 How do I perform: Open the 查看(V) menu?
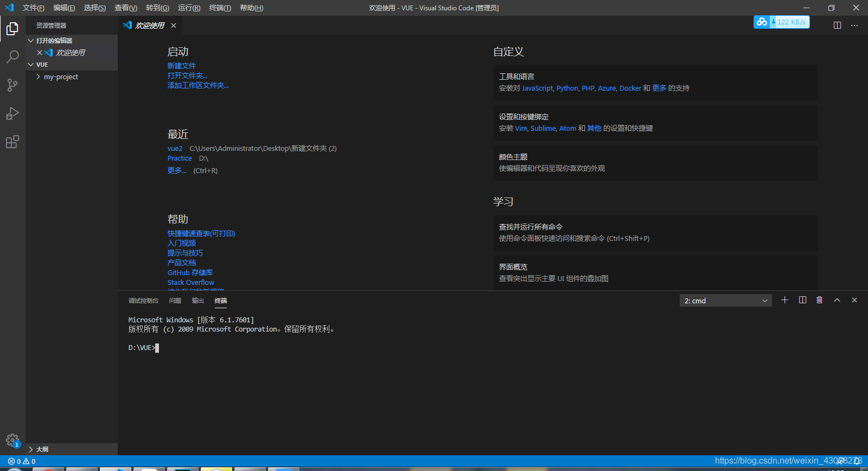[x=126, y=8]
